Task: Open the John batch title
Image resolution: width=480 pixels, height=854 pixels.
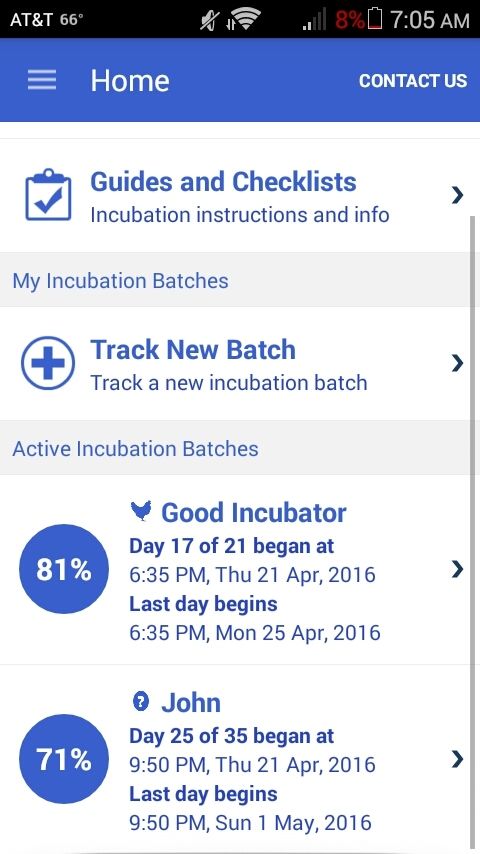Action: (x=191, y=702)
